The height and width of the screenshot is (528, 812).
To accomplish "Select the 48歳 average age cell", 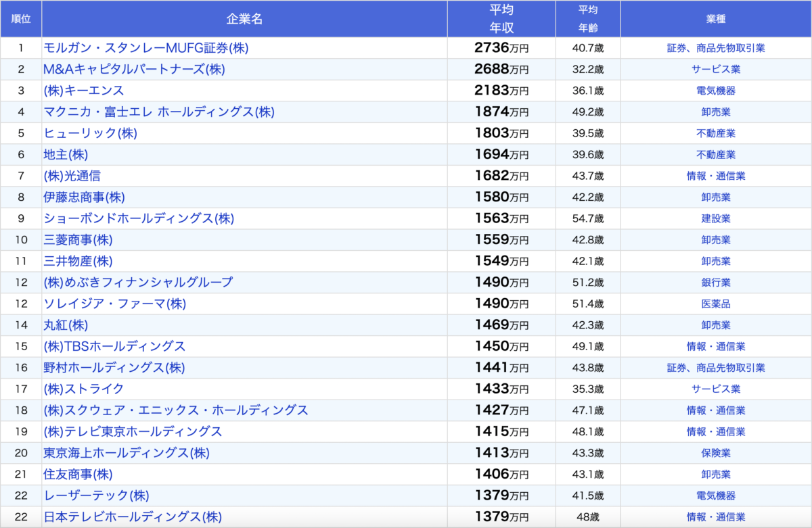I will coord(588,517).
